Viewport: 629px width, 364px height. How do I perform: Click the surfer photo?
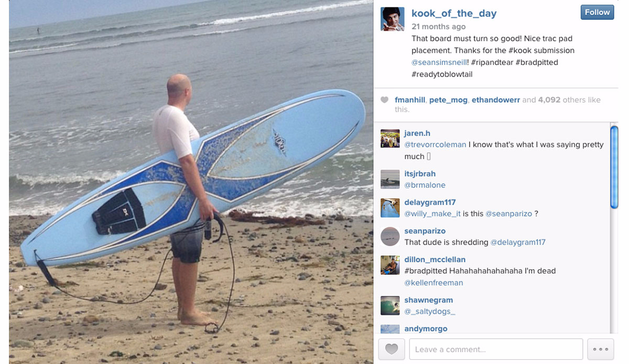click(x=191, y=182)
